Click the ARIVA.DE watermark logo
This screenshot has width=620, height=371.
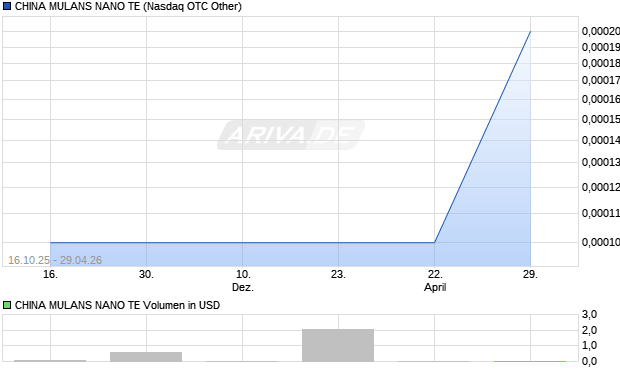click(x=291, y=135)
